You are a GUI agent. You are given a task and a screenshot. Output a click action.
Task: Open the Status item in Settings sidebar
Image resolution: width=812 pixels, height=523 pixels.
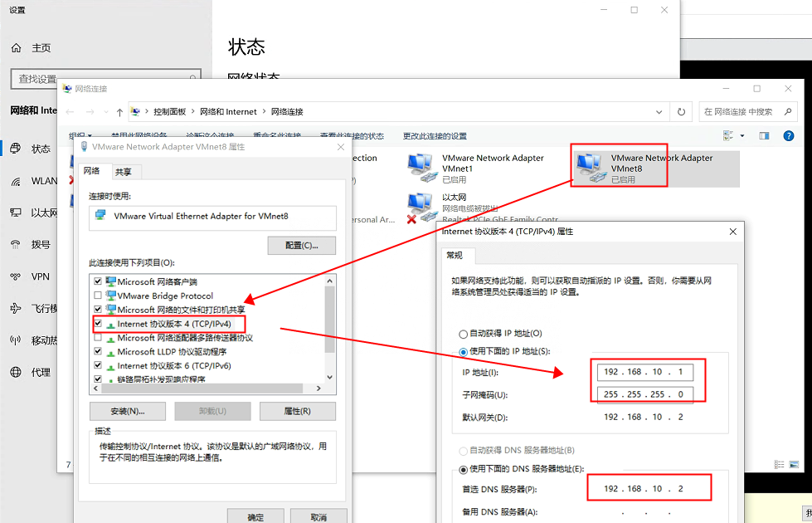point(31,149)
